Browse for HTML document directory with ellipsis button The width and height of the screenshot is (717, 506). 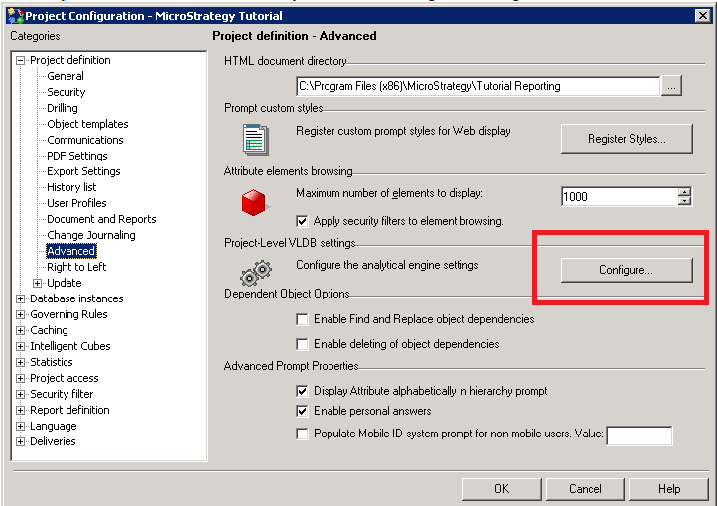[671, 87]
